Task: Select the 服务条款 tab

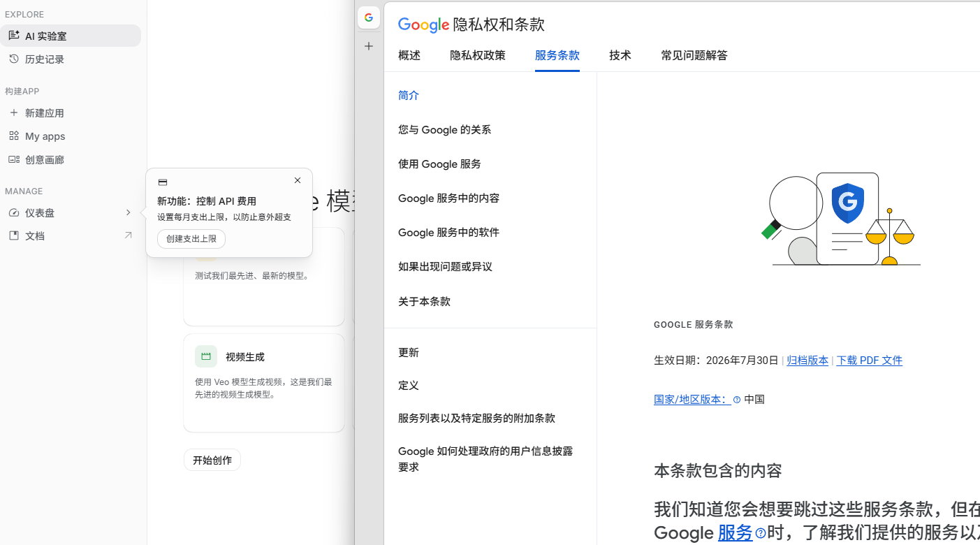Action: point(557,55)
